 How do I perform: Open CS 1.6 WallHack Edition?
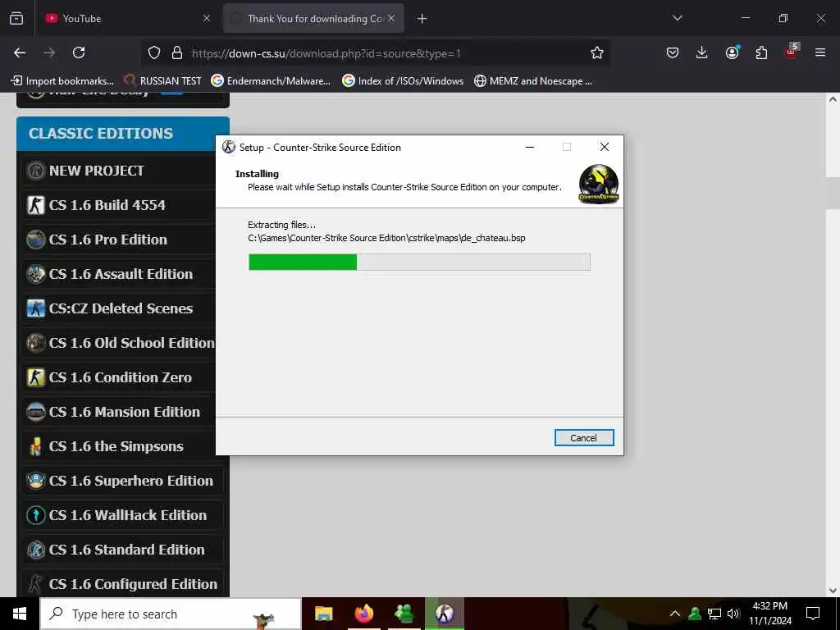(x=123, y=515)
